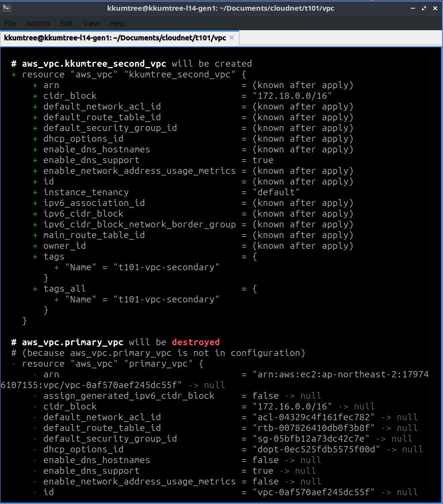This screenshot has width=443, height=504.
Task: Maximize the terminal window
Action: point(424,8)
